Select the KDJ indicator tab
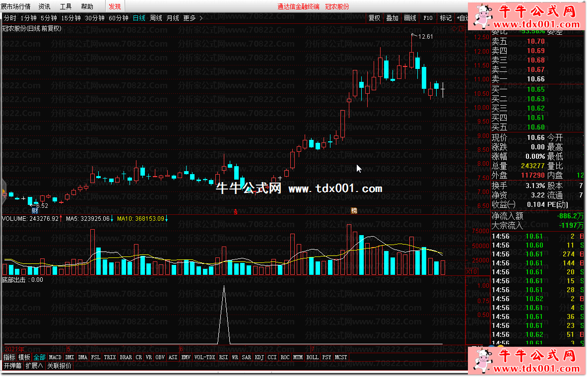Viewport: 588px width, 377px height. [259, 357]
